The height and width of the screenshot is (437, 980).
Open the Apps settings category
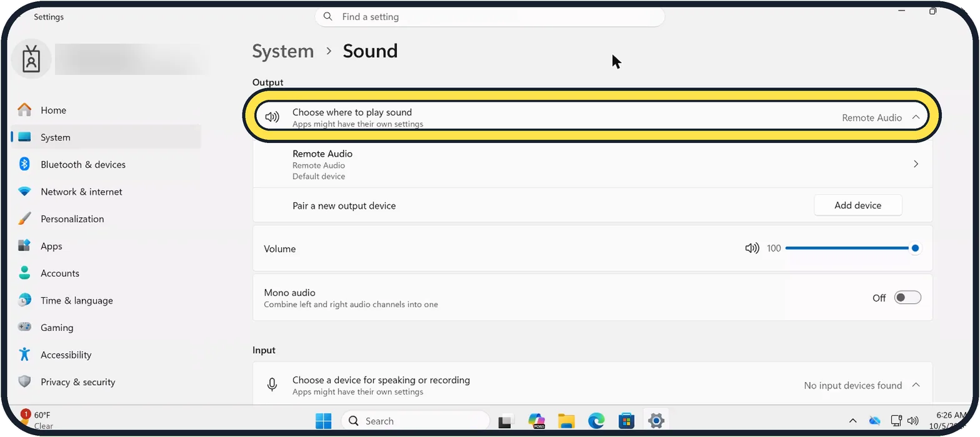tap(106, 246)
